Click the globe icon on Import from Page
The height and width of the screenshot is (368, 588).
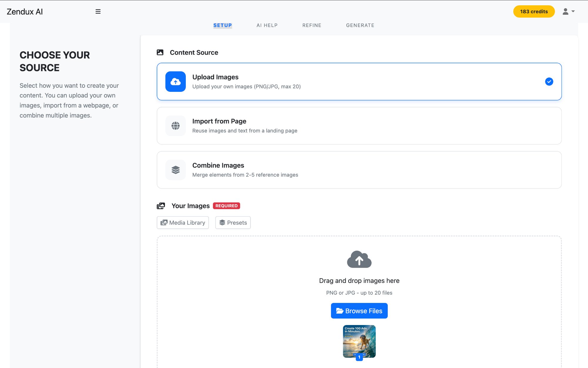pyautogui.click(x=175, y=126)
